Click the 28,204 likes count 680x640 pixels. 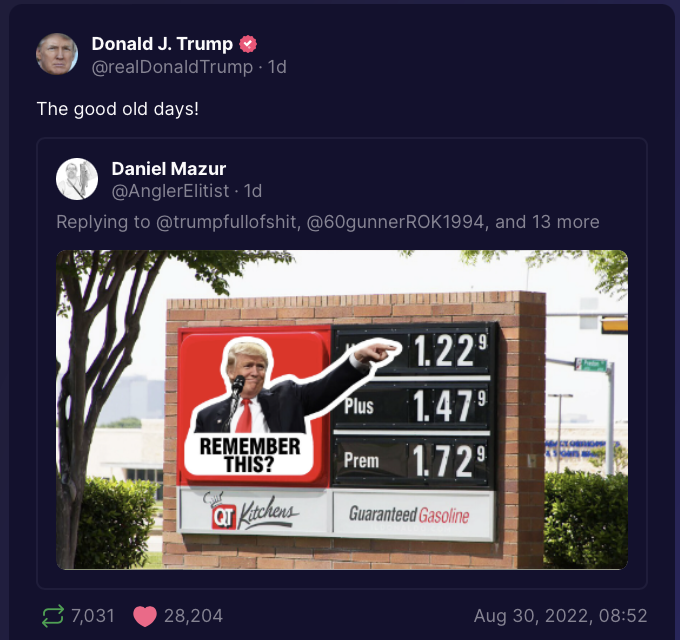193,616
